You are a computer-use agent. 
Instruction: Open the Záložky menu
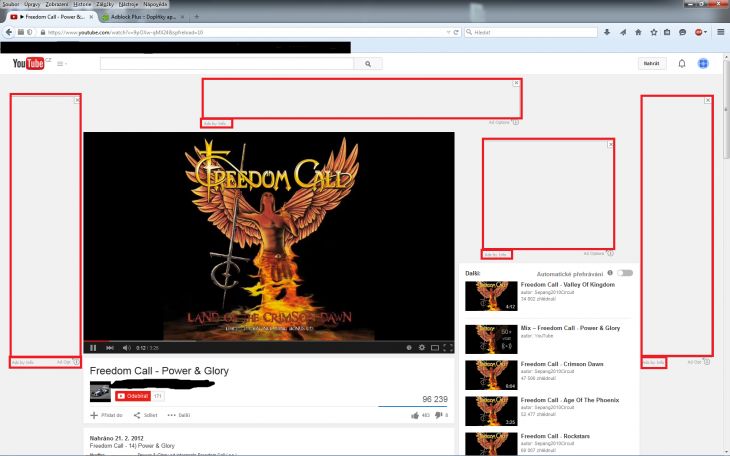pyautogui.click(x=105, y=4)
